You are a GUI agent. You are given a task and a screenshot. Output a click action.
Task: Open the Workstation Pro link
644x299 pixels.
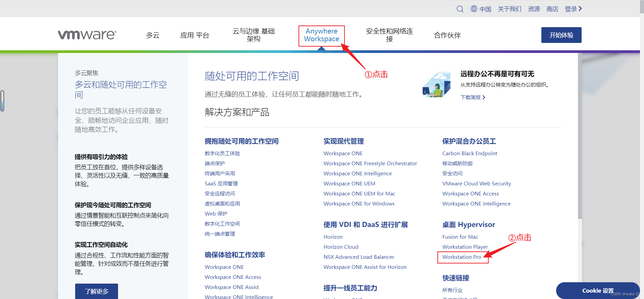coord(462,257)
